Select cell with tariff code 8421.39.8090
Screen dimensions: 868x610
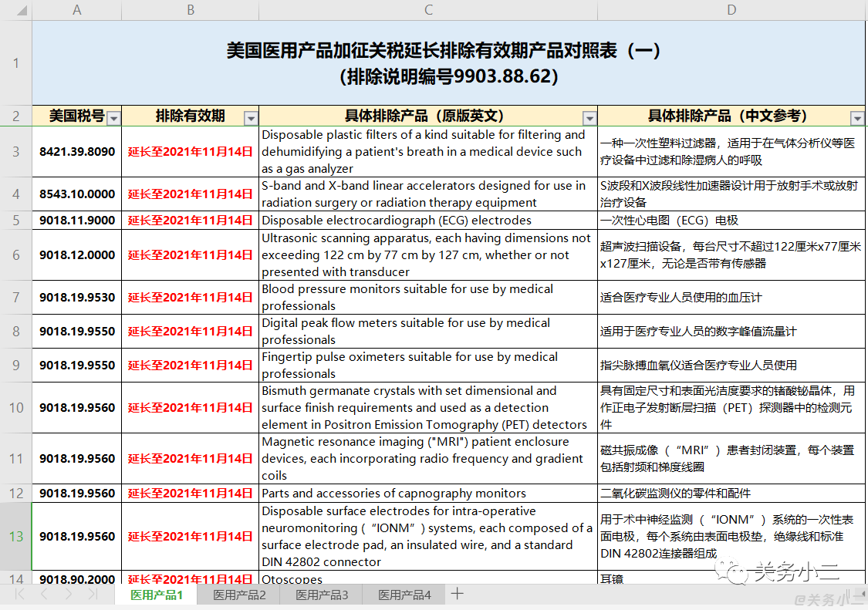coord(77,152)
